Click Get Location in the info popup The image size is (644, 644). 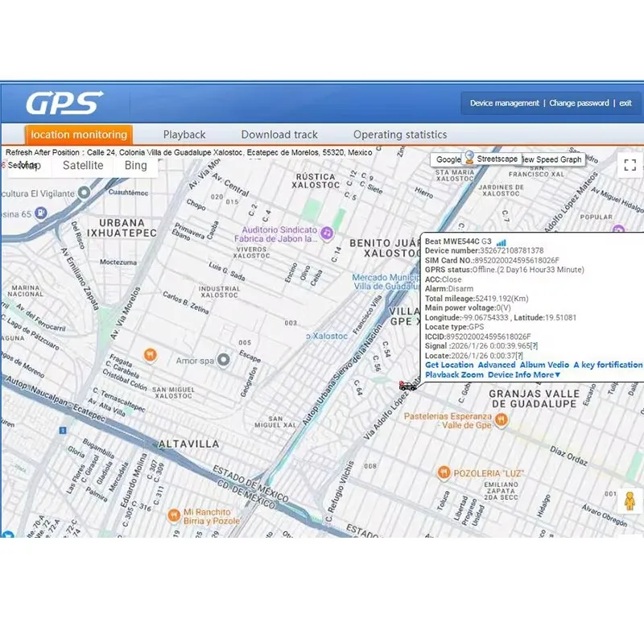449,365
